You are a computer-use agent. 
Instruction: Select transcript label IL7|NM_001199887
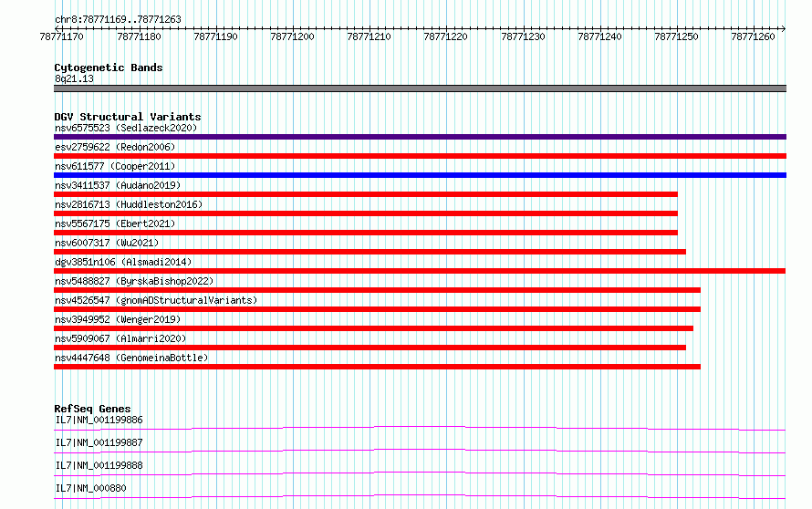[x=99, y=442]
